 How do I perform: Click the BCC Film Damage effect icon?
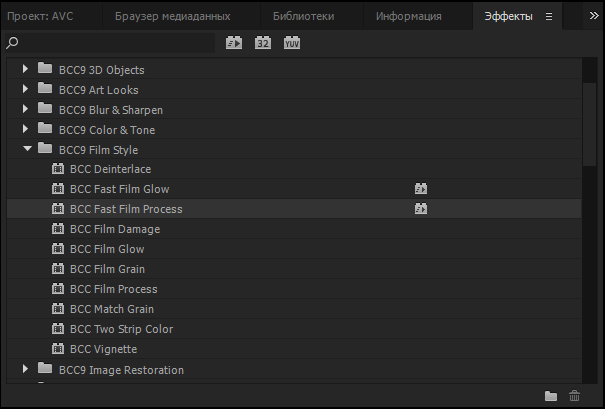pyautogui.click(x=58, y=229)
